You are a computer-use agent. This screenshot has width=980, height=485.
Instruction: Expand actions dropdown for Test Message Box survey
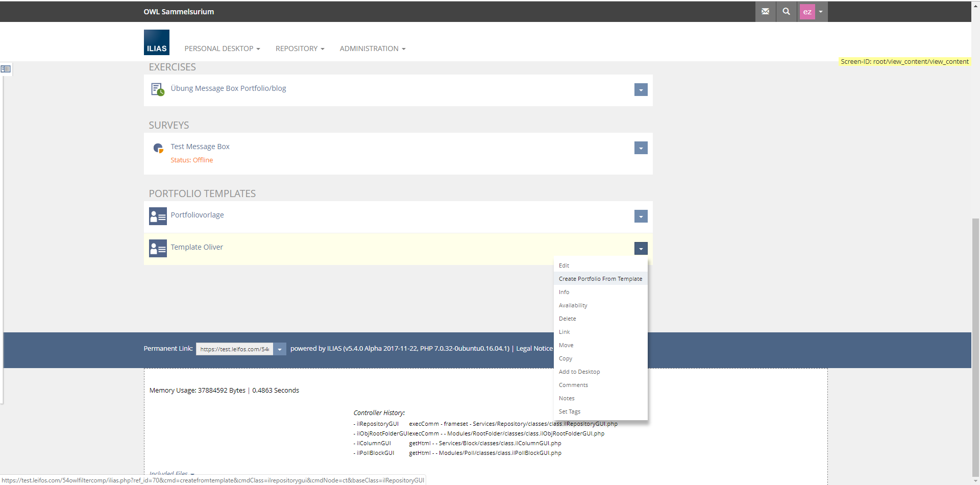click(641, 148)
